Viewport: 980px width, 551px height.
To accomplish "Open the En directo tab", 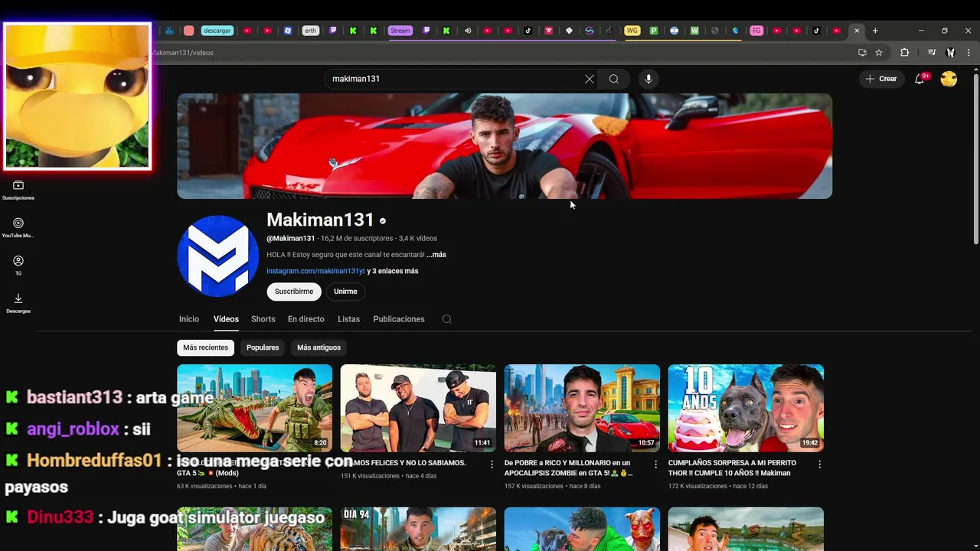I will click(x=306, y=319).
